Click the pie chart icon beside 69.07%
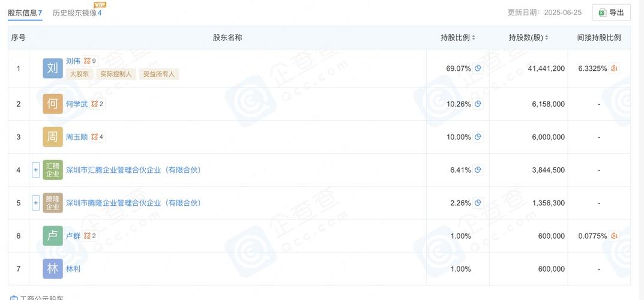 click(478, 68)
